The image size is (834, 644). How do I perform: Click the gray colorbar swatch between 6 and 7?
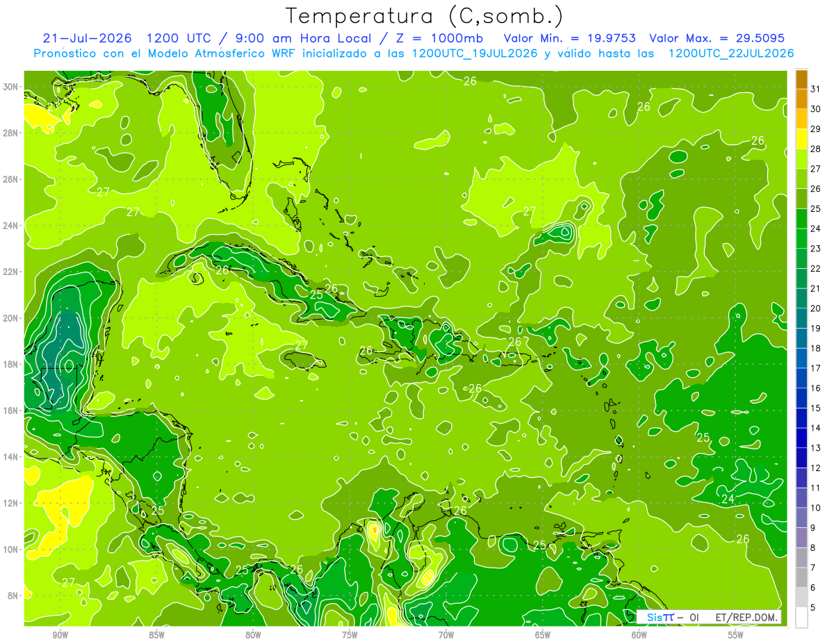tap(801, 578)
